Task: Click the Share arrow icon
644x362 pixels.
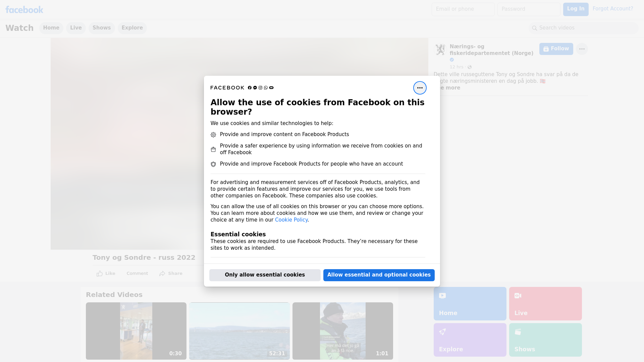Action: click(x=162, y=274)
